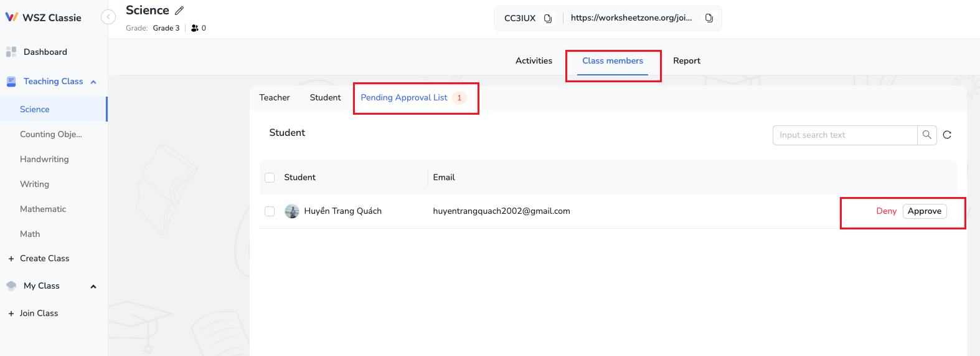Click the plus icon beside Join Class

[x=11, y=314]
